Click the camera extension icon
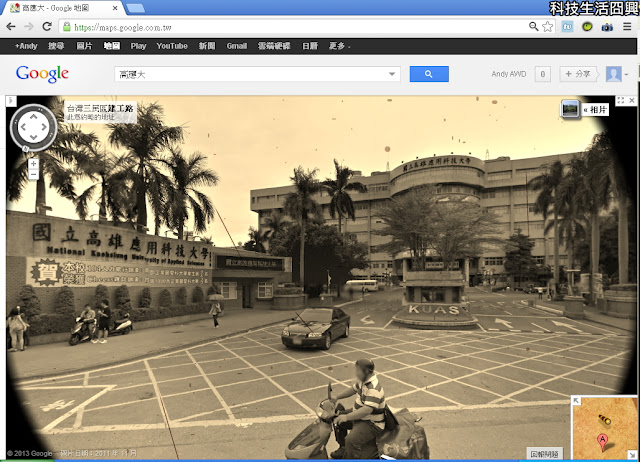640x462 pixels. point(607,27)
